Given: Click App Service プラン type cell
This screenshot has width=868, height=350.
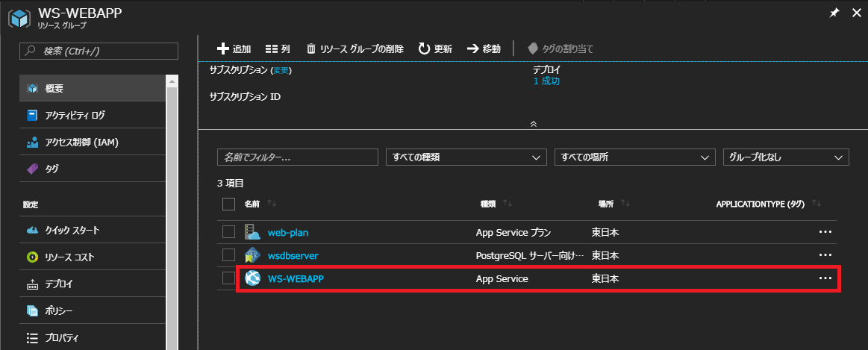Looking at the screenshot, I should click(513, 233).
